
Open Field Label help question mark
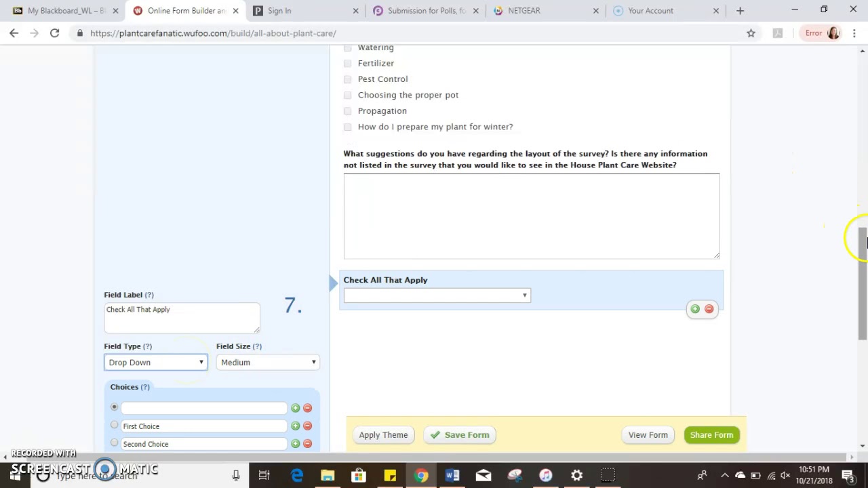click(149, 295)
